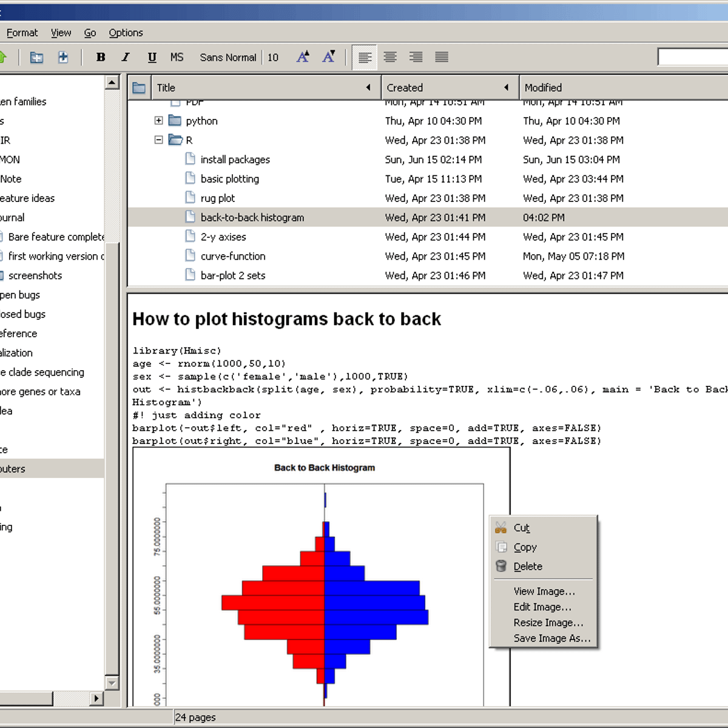Click the green go-up arrow icon
Image resolution: width=728 pixels, height=728 pixels.
pos(2,57)
